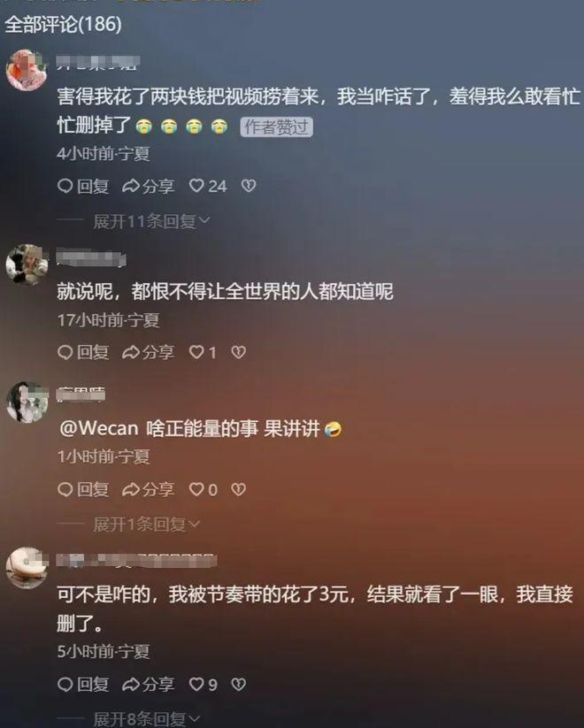Dislike the @Wecan comment

[x=239, y=489]
